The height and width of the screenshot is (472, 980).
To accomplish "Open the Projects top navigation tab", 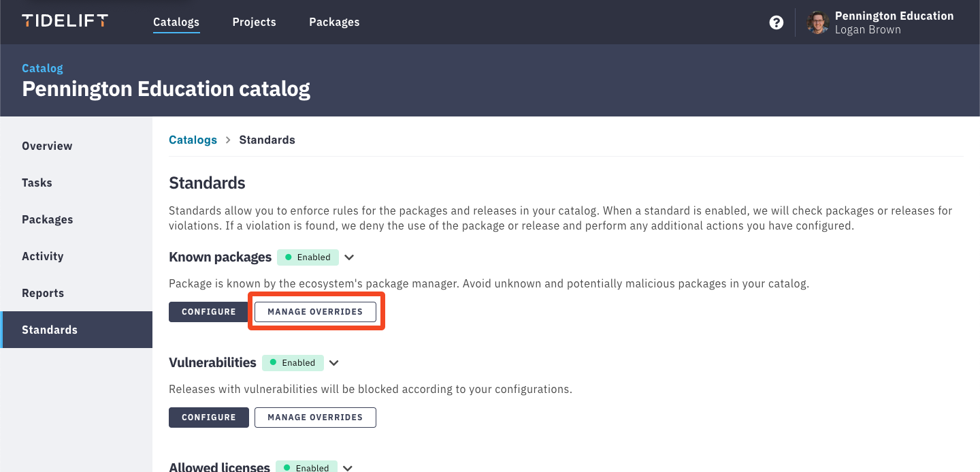I will coord(255,22).
